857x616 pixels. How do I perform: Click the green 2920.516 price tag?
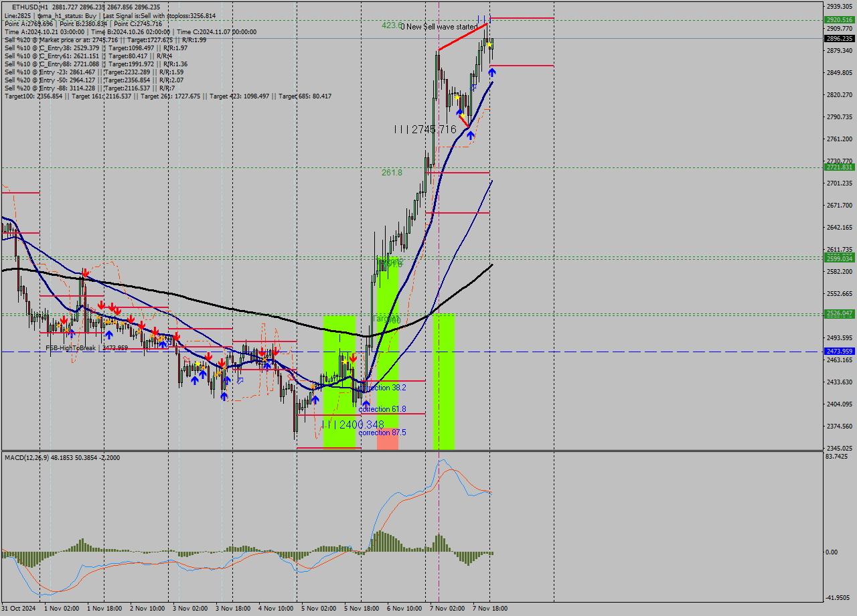(840, 20)
